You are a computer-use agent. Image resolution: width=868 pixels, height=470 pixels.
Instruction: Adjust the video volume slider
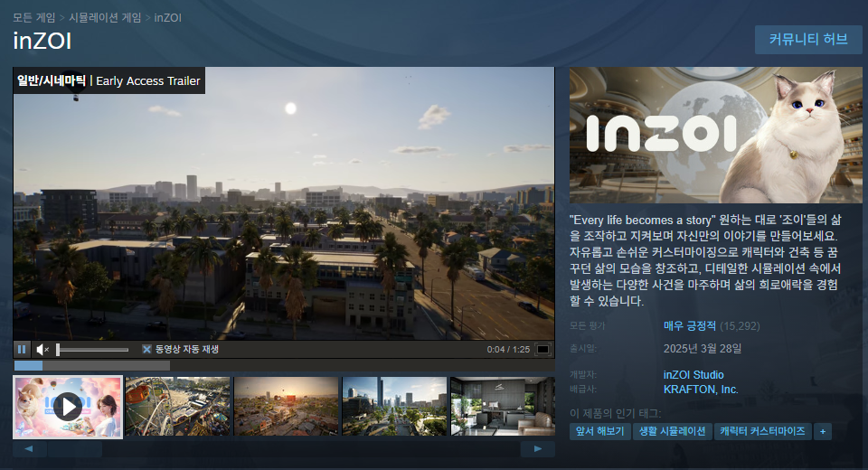coord(92,349)
